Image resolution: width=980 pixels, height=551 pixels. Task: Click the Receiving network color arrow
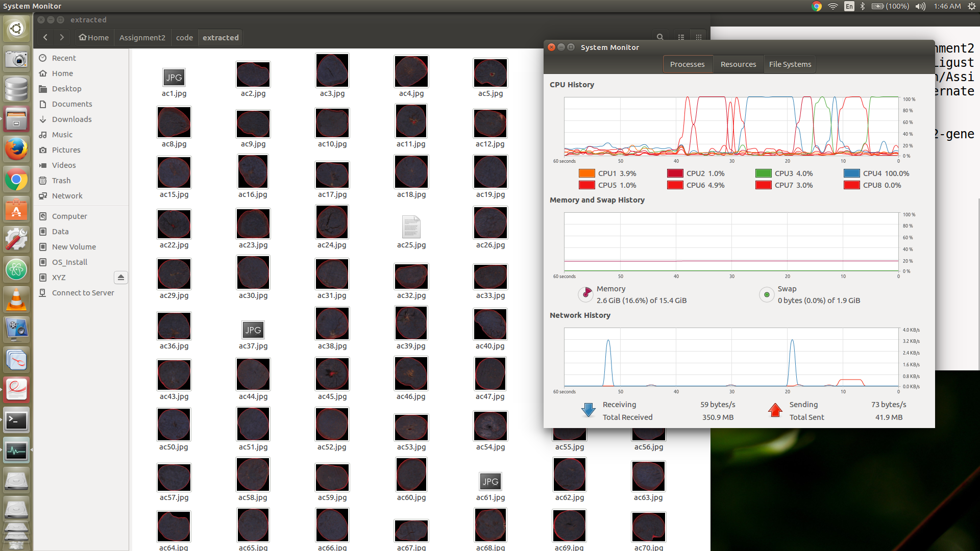(589, 410)
